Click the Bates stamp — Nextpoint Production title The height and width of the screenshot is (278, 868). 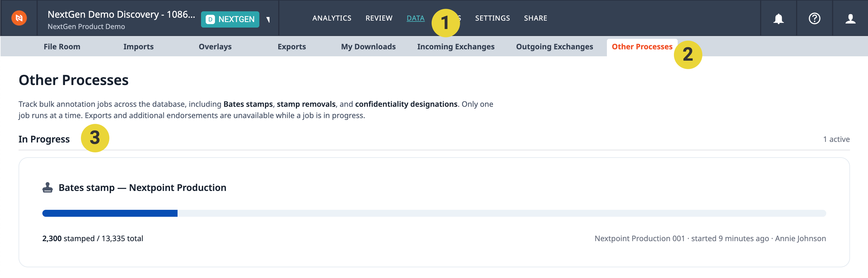pos(142,188)
